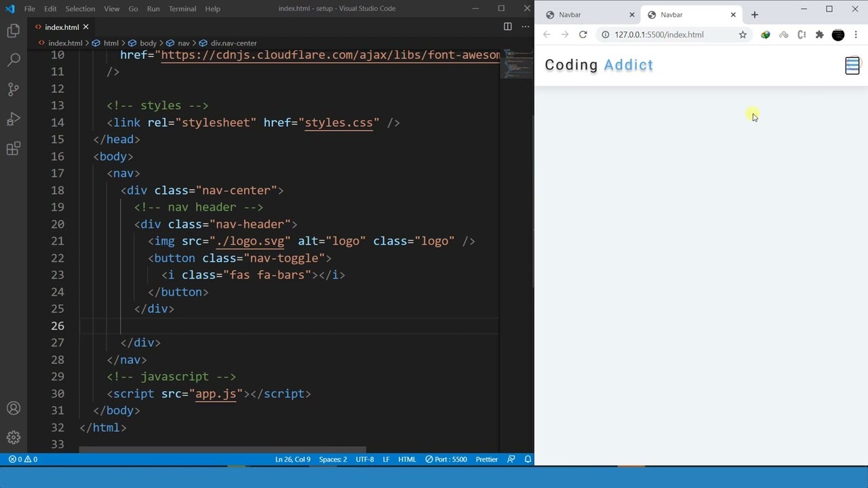Open the Search view in activity bar

coord(13,60)
